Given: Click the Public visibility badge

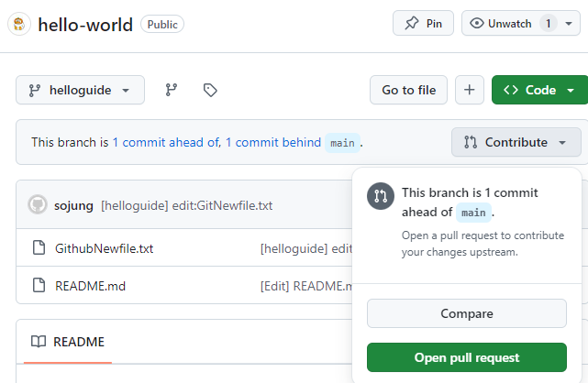Looking at the screenshot, I should 162,25.
